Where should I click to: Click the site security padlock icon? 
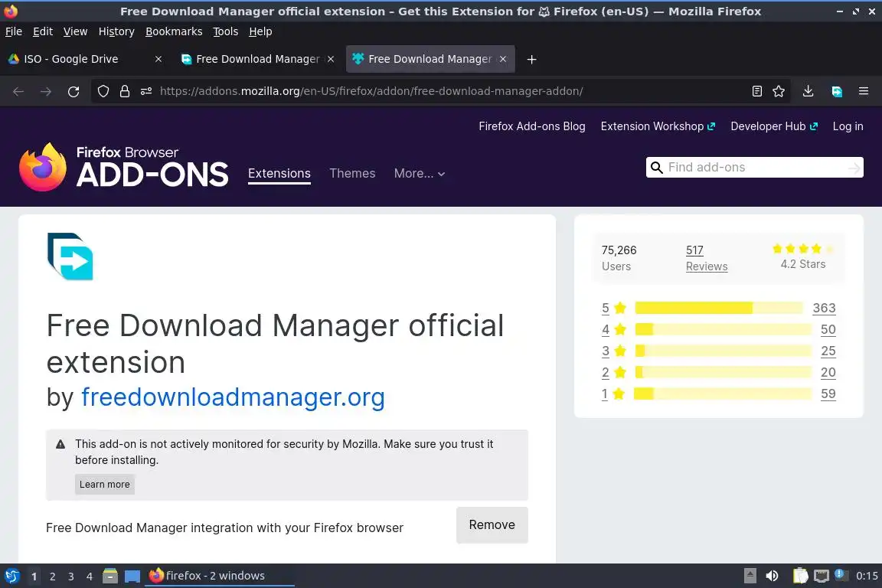(x=125, y=91)
